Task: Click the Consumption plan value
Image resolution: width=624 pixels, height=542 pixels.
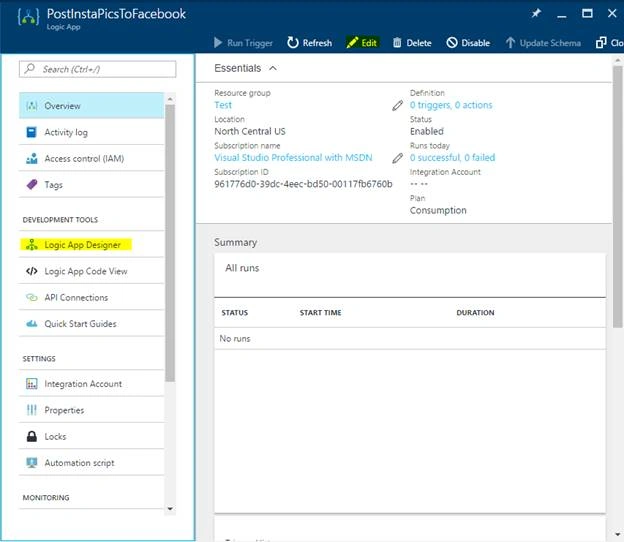Action: tap(438, 210)
